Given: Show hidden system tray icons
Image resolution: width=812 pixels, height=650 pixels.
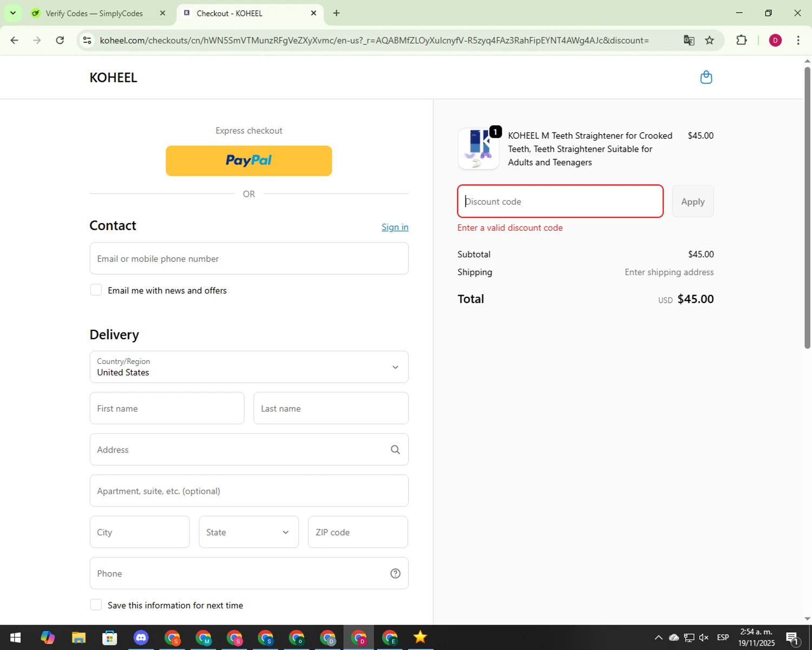Looking at the screenshot, I should pos(658,638).
